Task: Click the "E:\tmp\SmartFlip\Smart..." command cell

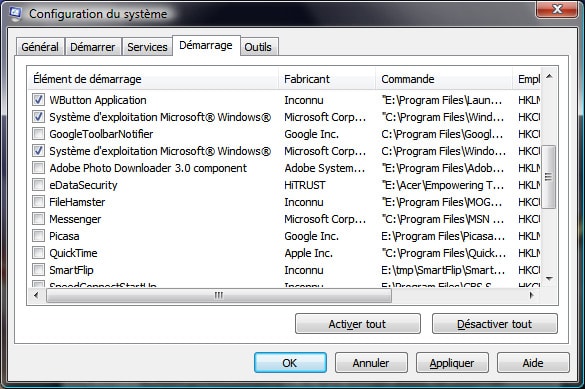Action: (x=443, y=270)
